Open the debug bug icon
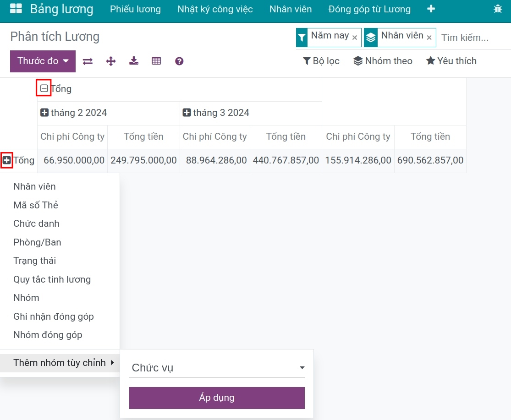The image size is (511, 420). pos(498,9)
